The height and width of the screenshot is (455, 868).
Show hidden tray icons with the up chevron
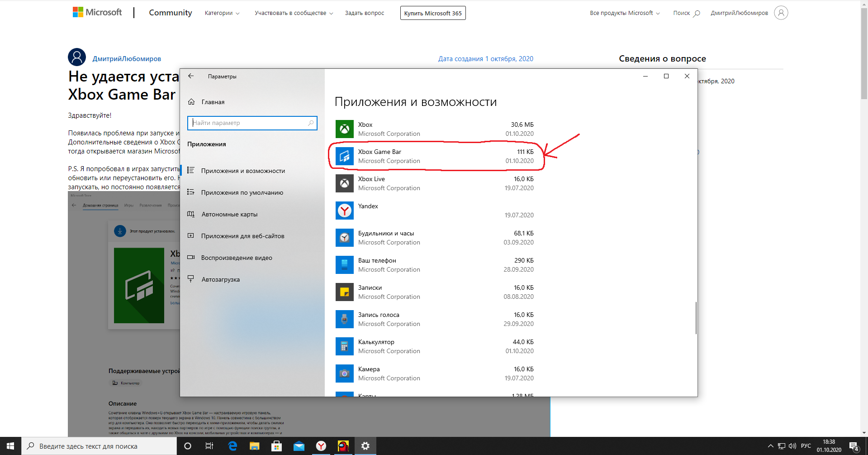[x=770, y=446]
